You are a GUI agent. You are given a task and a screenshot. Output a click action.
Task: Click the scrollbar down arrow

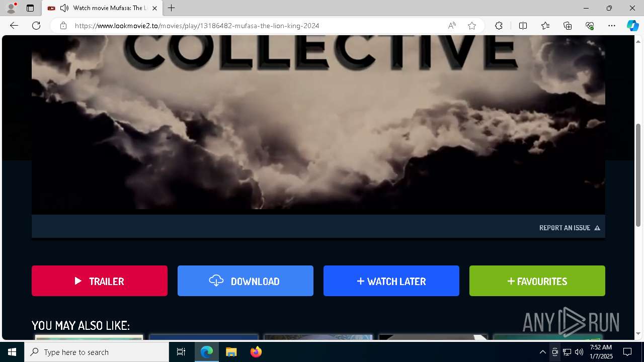638,333
